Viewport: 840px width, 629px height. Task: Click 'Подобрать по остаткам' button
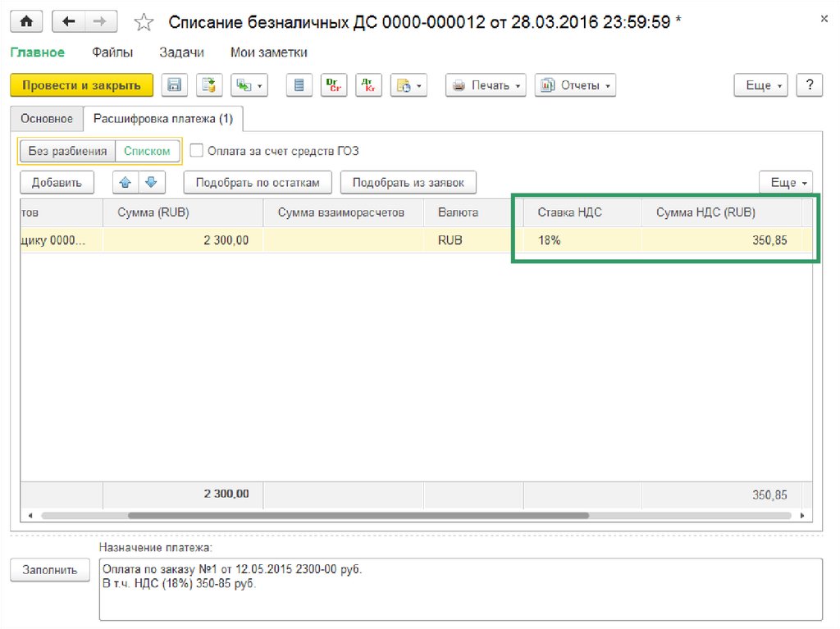tap(258, 182)
